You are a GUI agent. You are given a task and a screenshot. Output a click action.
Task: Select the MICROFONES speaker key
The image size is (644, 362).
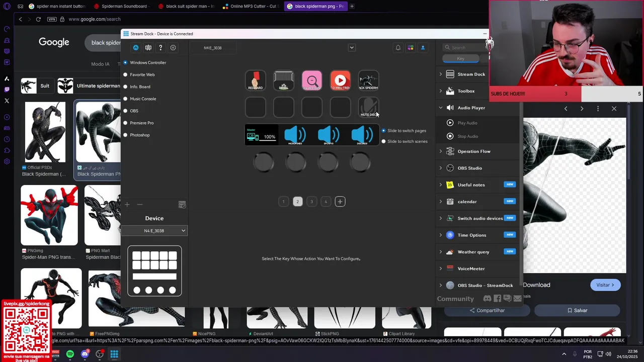click(295, 135)
